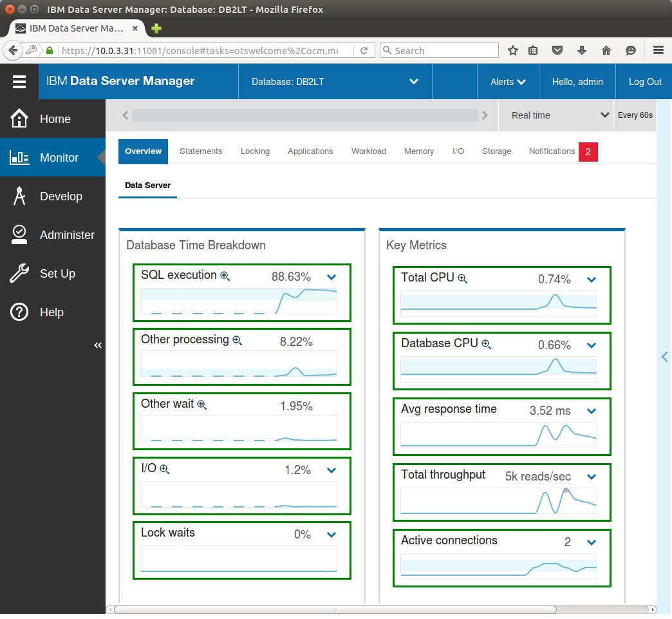Zoom into Total CPU details
This screenshot has width=672, height=619.
point(462,279)
